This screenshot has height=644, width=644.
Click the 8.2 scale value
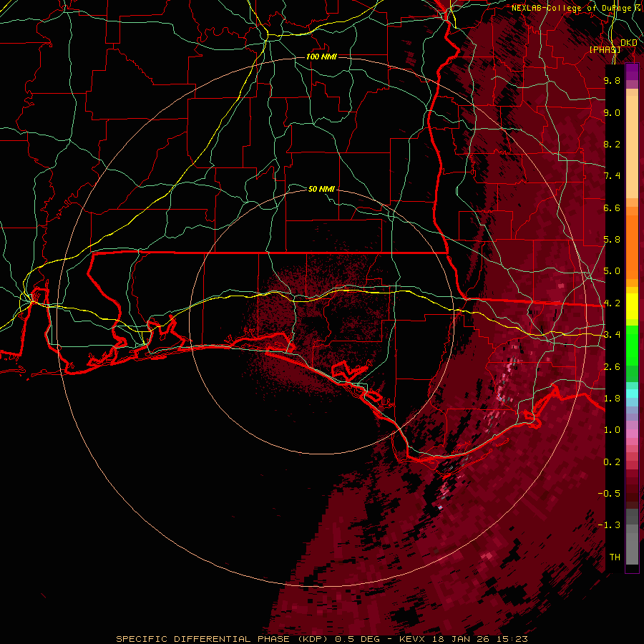[612, 144]
